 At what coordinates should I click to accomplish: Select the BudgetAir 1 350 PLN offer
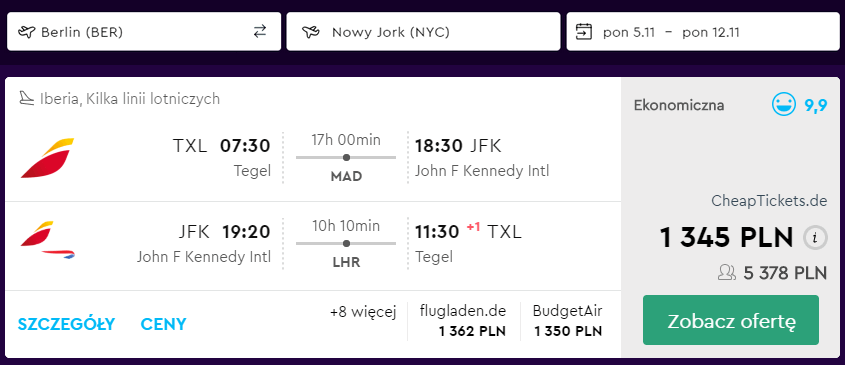(568, 321)
